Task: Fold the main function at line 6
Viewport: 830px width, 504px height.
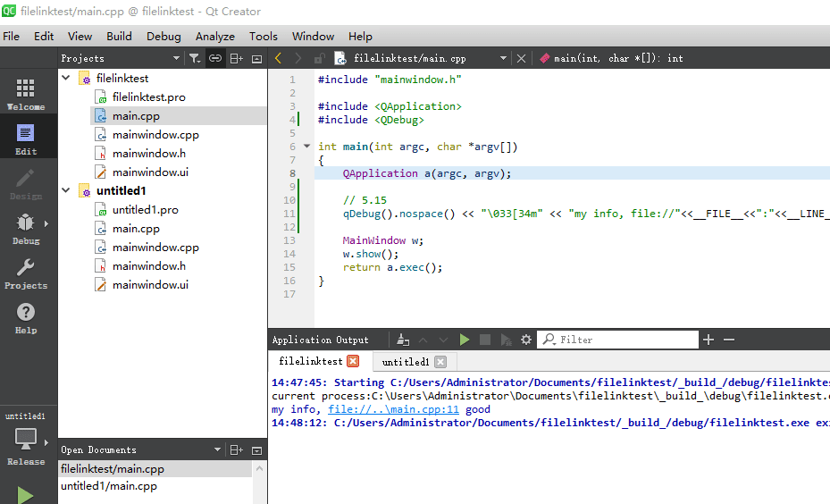Action: pos(306,147)
